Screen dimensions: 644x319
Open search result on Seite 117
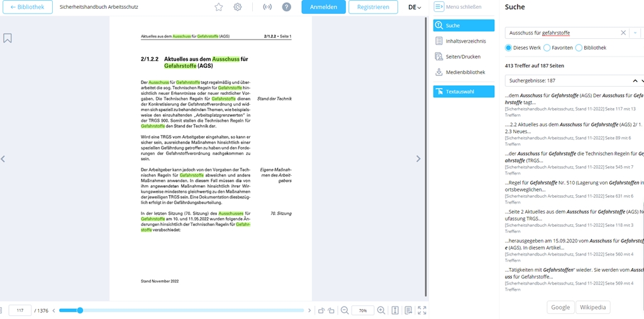point(574,105)
